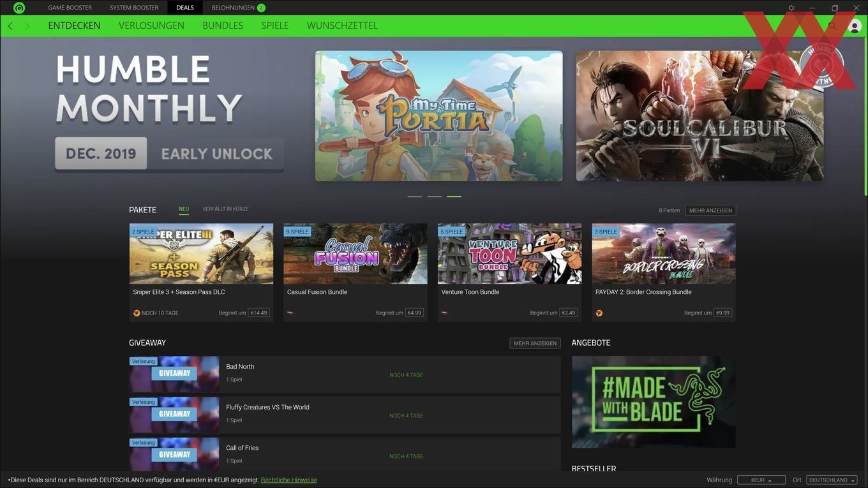Click the Razer Cortex logo icon
Viewport: 868px width, 488px height.
[x=19, y=8]
